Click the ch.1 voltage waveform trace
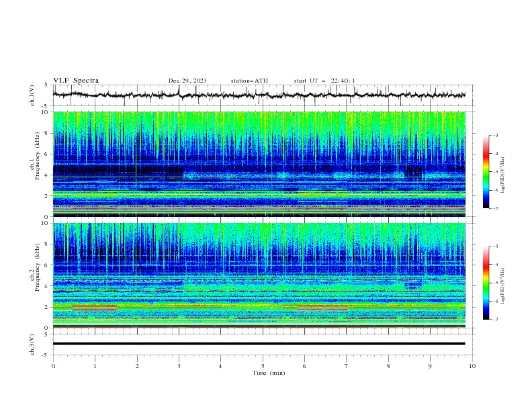This screenshot has height=411, width=532. [x=259, y=95]
